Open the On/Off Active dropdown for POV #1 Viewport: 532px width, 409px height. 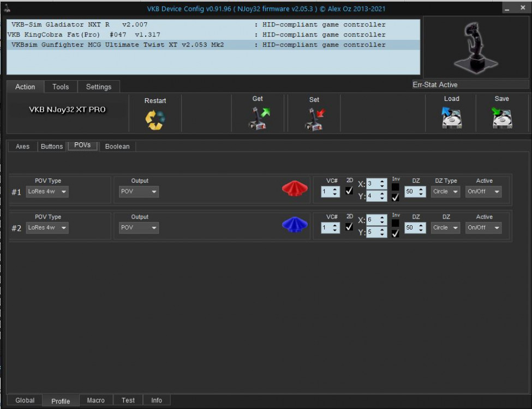point(483,191)
